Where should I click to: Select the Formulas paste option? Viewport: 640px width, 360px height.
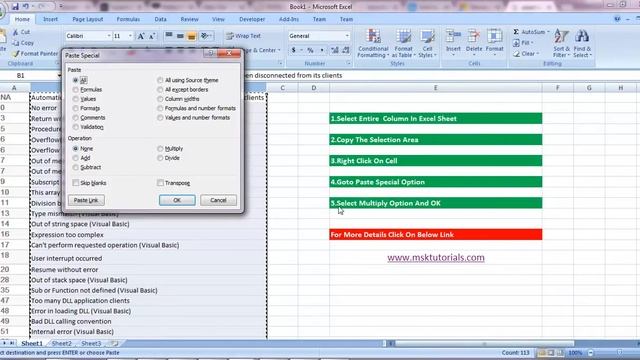pyautogui.click(x=76, y=89)
